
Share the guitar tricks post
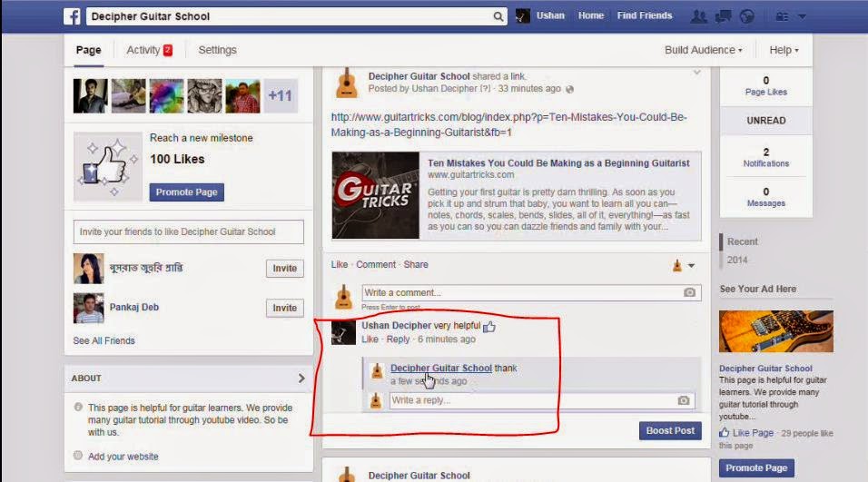pyautogui.click(x=416, y=264)
